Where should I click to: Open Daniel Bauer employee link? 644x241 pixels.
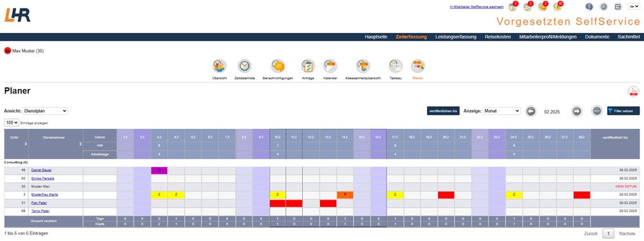[x=41, y=170]
